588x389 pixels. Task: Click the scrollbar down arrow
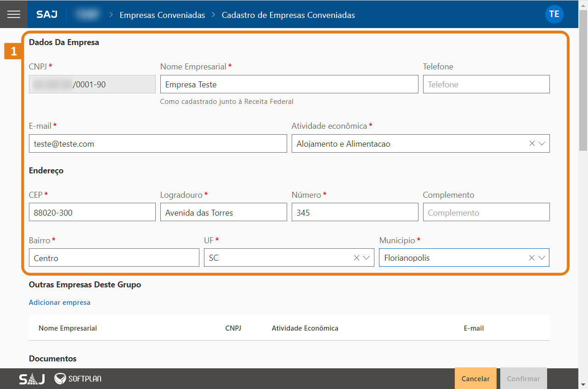(583, 384)
